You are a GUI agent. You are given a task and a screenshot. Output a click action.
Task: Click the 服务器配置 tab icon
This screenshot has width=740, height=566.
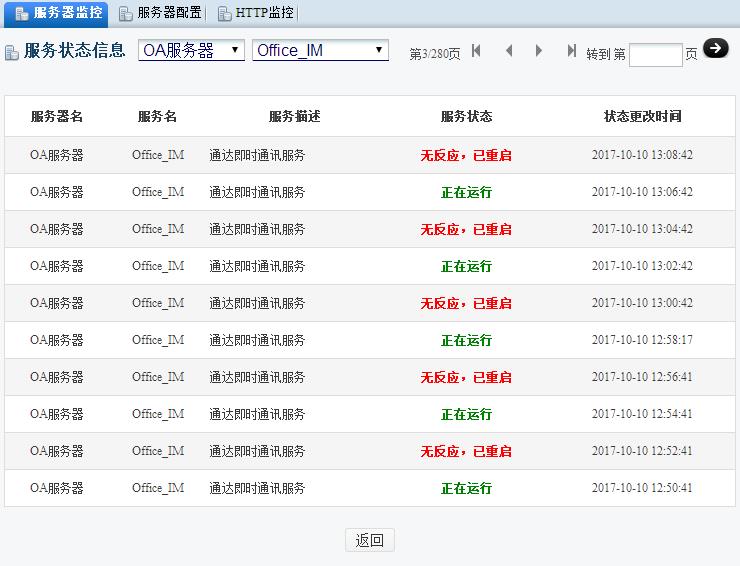pos(125,14)
